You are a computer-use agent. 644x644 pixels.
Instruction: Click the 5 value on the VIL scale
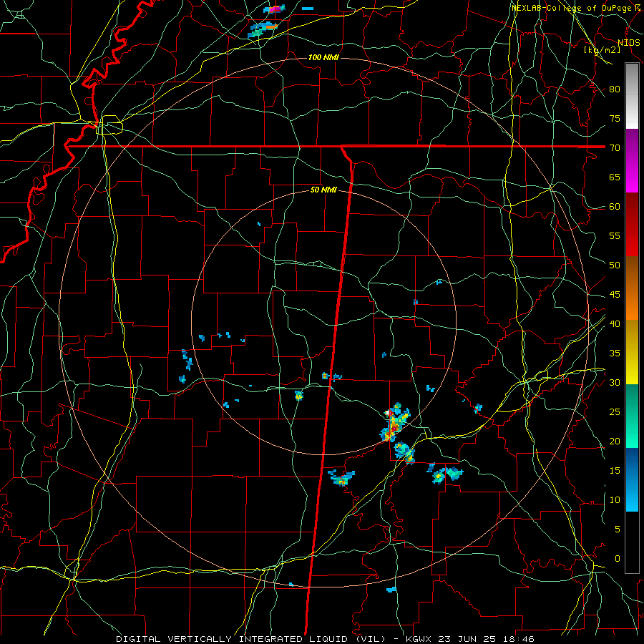point(618,530)
